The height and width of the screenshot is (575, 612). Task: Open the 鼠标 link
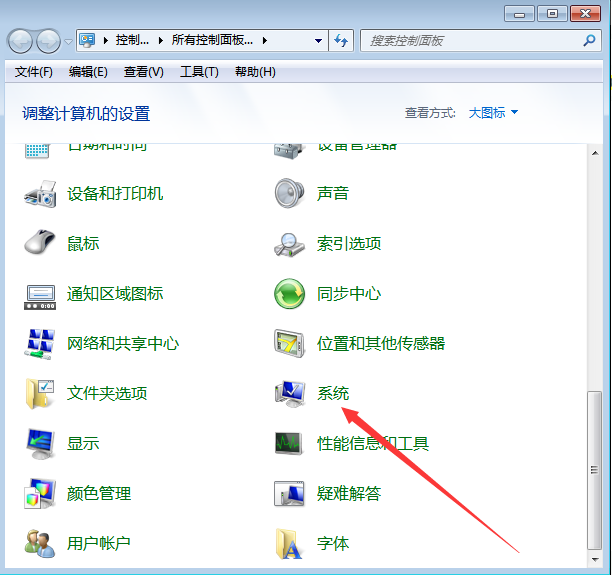(83, 244)
